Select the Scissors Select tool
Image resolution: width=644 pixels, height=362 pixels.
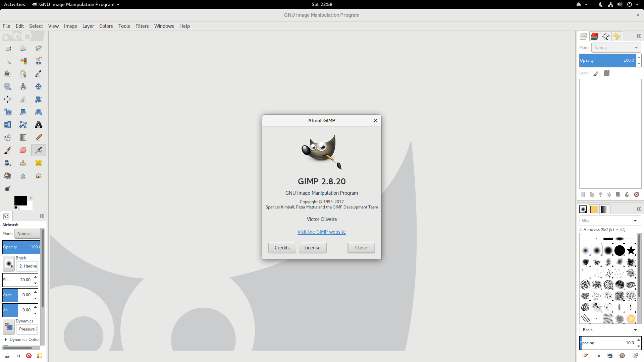pyautogui.click(x=39, y=61)
